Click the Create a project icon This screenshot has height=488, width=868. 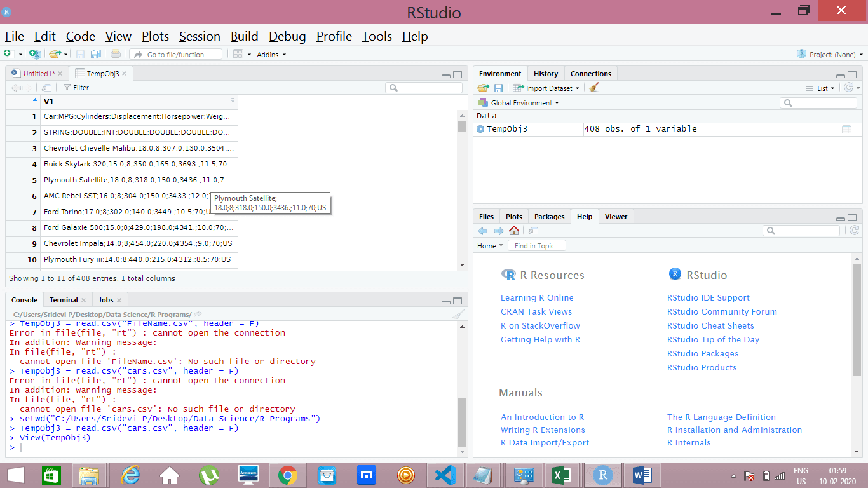pos(35,54)
